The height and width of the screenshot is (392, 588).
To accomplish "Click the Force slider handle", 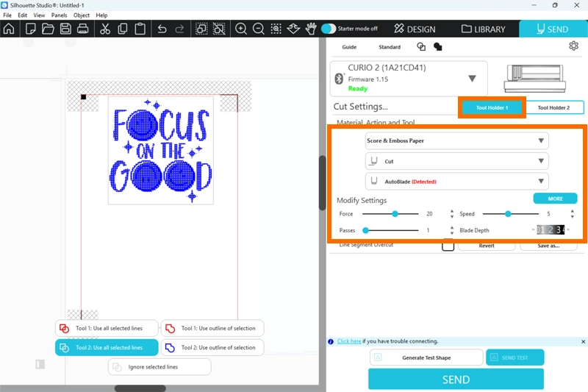I will point(395,214).
